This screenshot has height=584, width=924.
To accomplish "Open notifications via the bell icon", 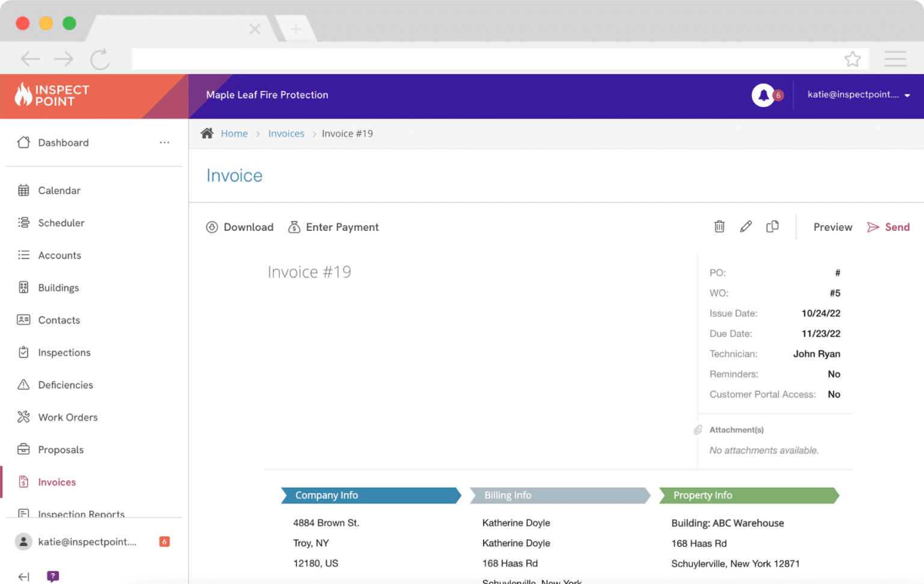I will click(764, 95).
